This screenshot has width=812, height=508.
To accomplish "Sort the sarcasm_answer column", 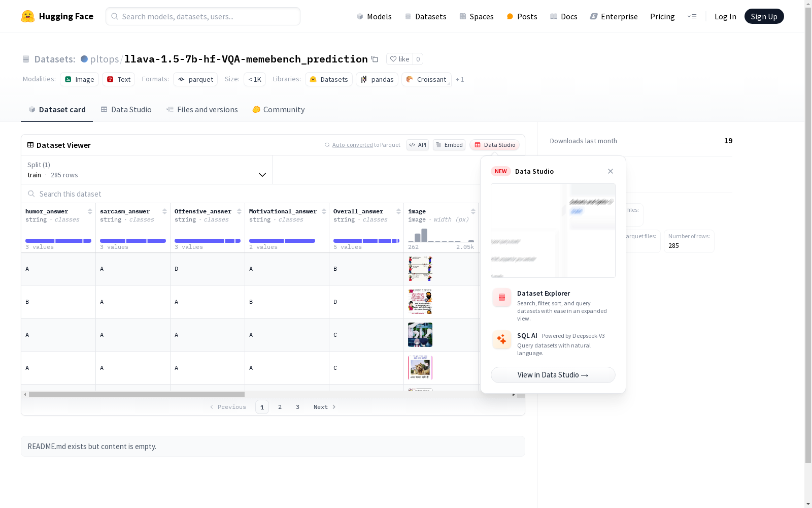I will 164,211.
